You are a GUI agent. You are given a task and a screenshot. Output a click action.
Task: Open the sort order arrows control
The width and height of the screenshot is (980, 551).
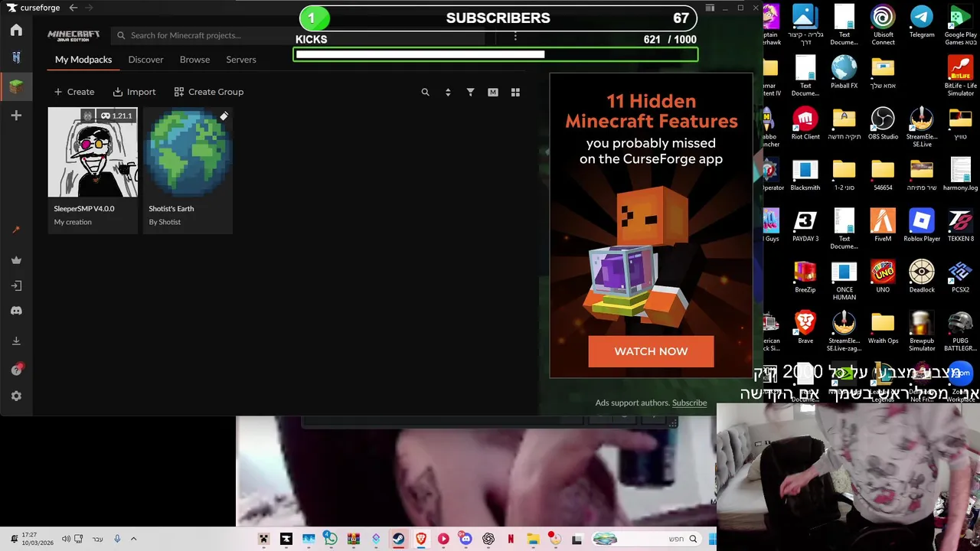pos(448,92)
